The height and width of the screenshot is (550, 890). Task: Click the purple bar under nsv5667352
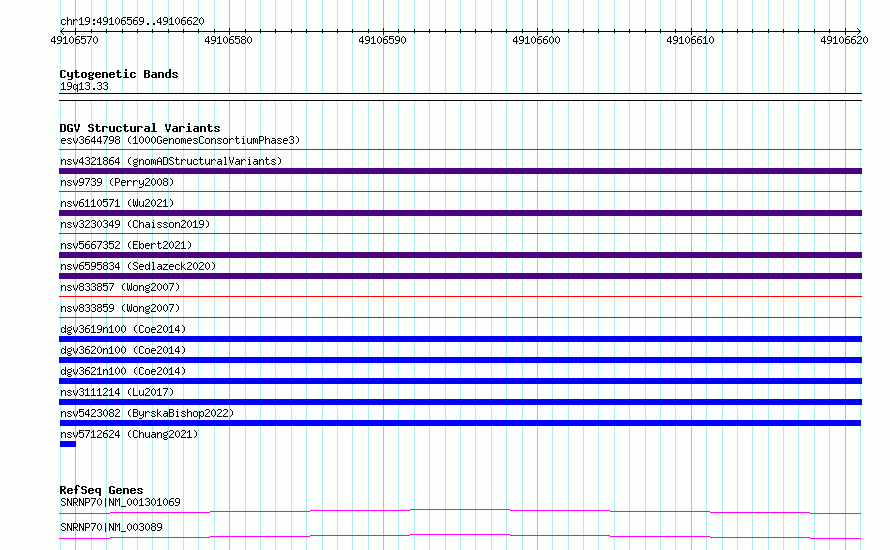click(x=460, y=255)
